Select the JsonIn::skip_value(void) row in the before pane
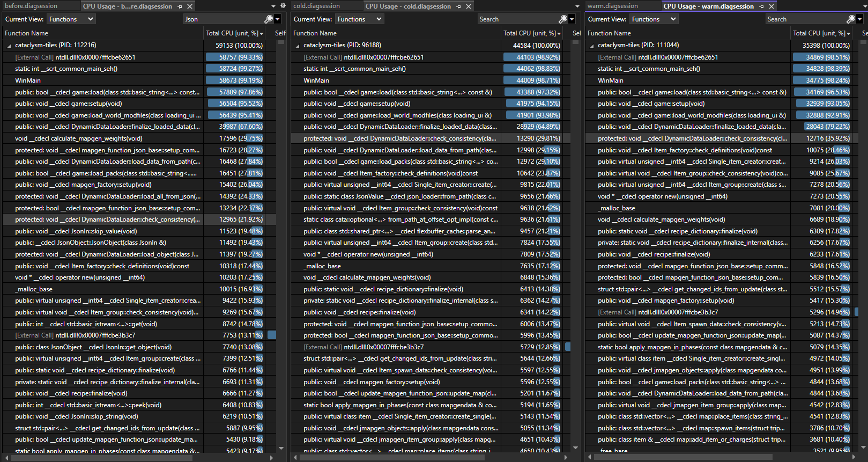The width and height of the screenshot is (868, 462). pos(139,231)
